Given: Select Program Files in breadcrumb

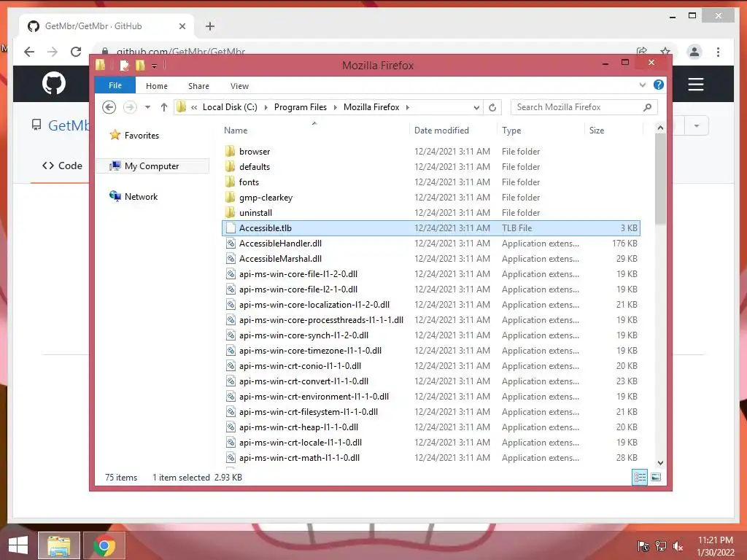Looking at the screenshot, I should [301, 107].
